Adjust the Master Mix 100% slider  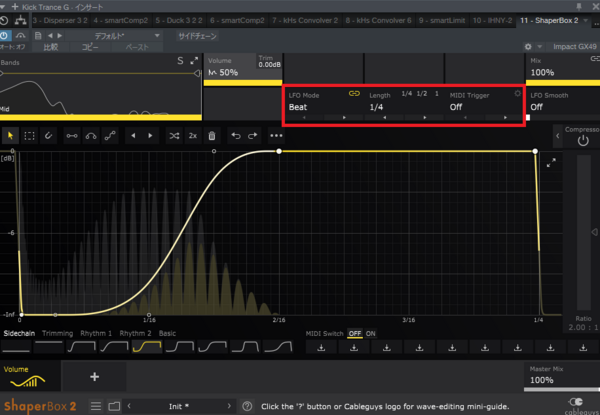click(x=560, y=381)
